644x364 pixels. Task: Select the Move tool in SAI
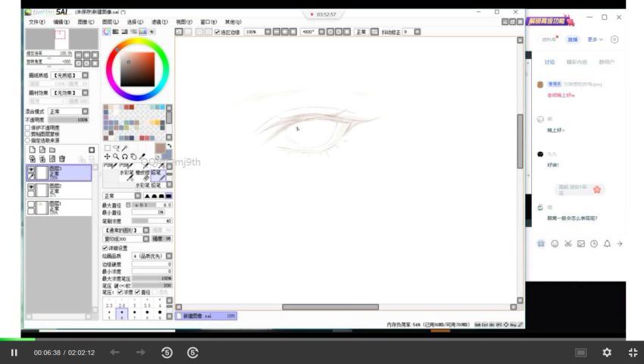107,157
